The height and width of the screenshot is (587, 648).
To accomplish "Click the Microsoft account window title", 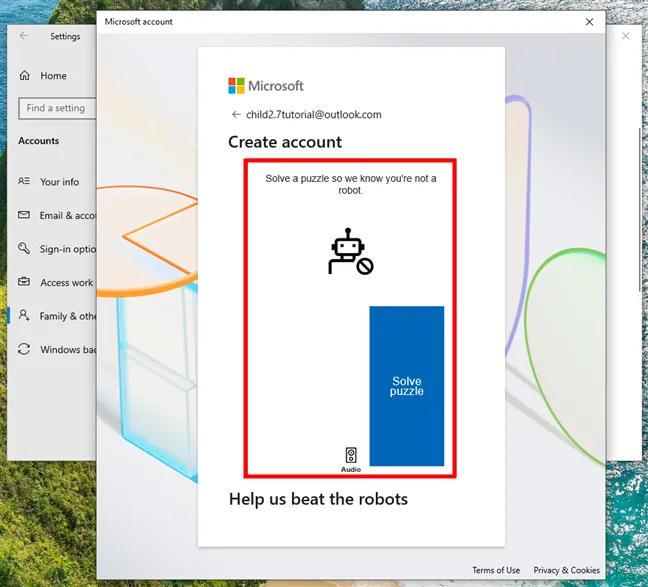I will click(138, 22).
